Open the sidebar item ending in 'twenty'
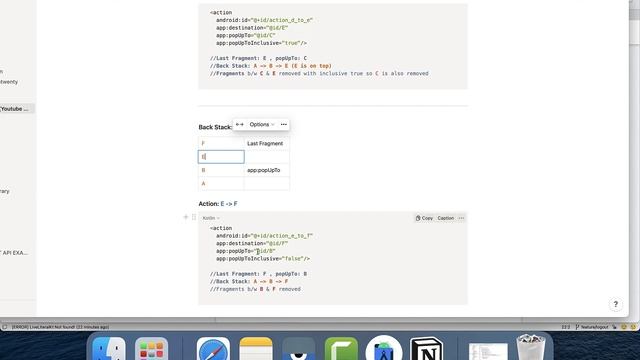The height and width of the screenshot is (360, 640). tap(9, 82)
